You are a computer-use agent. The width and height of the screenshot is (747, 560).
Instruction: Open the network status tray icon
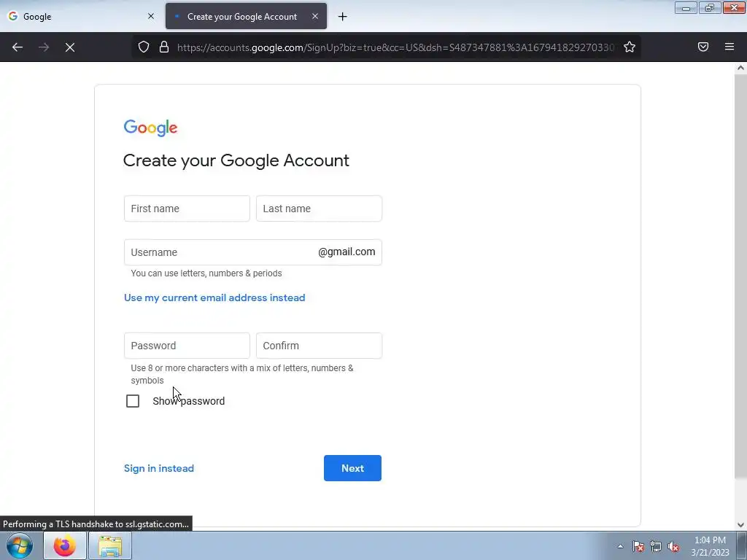coord(656,546)
